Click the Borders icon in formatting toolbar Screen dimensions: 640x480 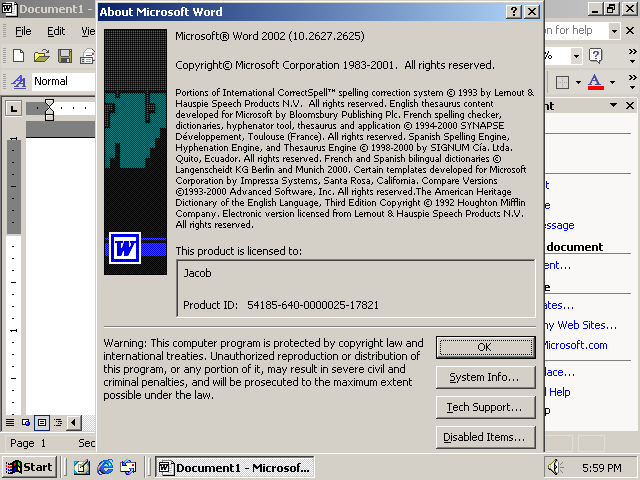[x=562, y=82]
